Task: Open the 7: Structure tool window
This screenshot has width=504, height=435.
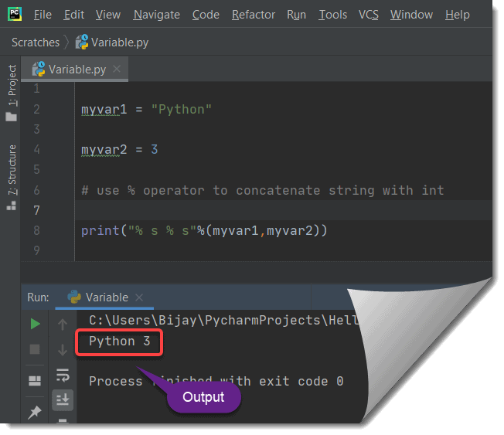Action: point(12,170)
